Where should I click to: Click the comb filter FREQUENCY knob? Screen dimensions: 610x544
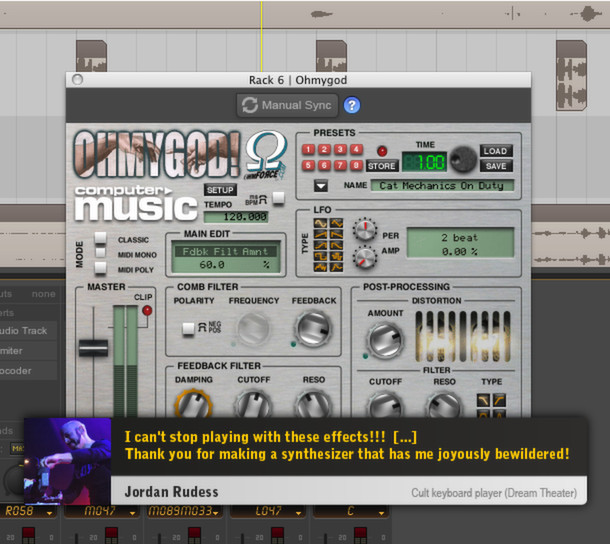253,328
